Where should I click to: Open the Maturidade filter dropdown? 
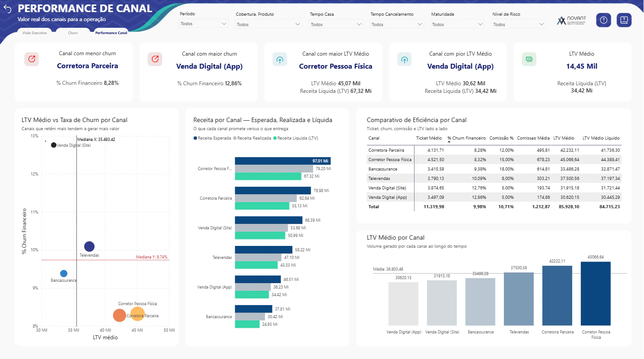(458, 25)
